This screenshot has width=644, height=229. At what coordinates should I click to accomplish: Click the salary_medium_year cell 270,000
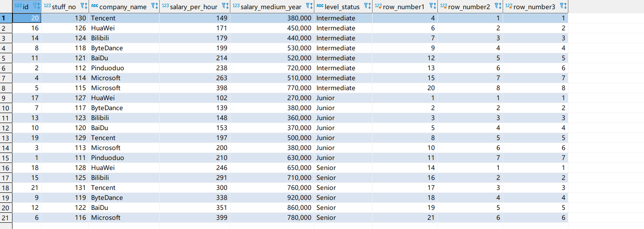point(272,98)
